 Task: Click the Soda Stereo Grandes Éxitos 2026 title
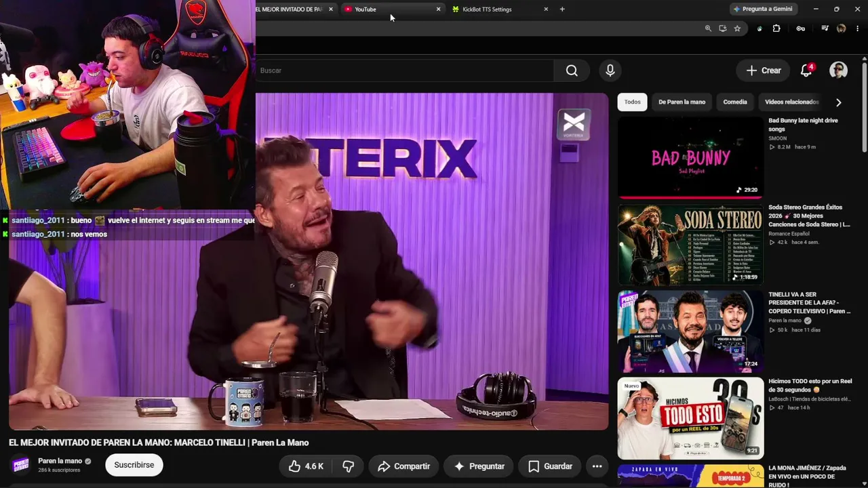click(x=809, y=216)
